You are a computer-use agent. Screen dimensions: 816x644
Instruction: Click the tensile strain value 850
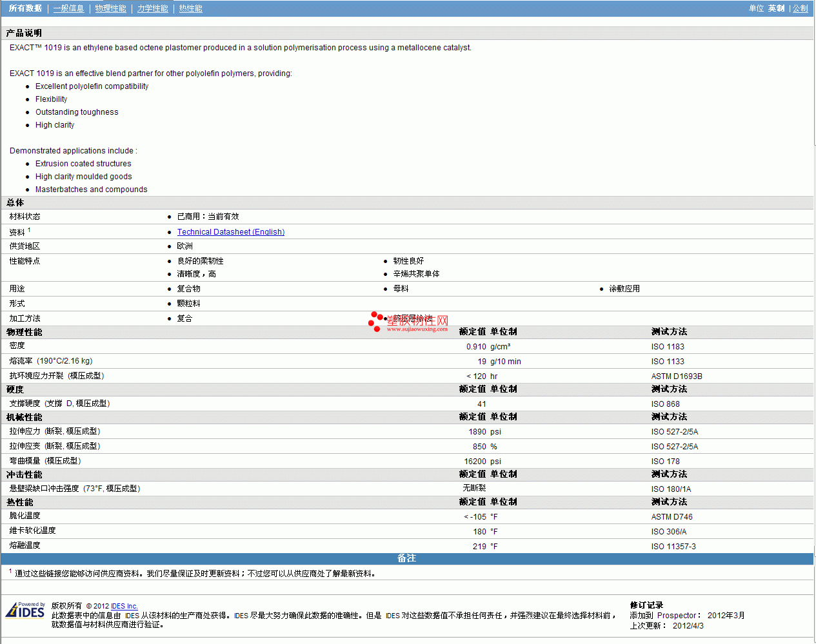click(479, 447)
